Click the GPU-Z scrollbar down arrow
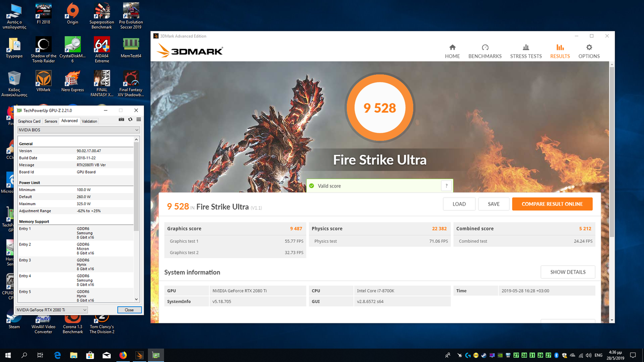This screenshot has height=362, width=644. coord(136,299)
